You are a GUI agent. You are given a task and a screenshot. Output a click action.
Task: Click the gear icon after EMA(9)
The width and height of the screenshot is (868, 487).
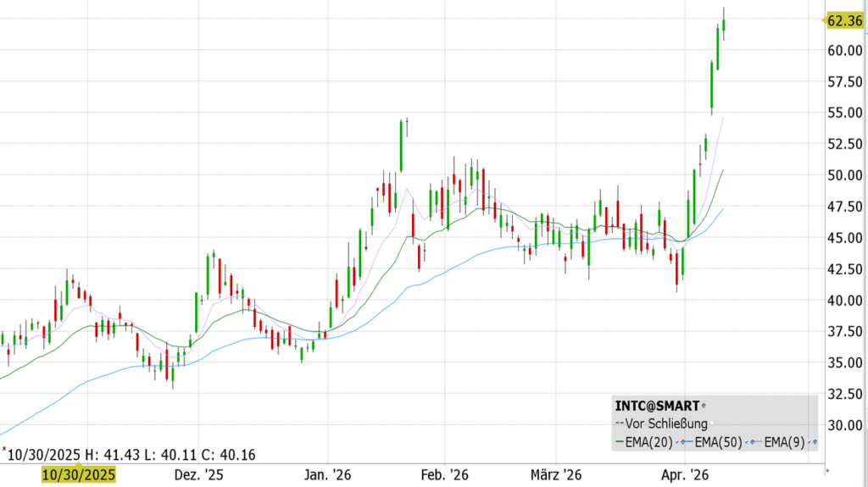point(814,442)
